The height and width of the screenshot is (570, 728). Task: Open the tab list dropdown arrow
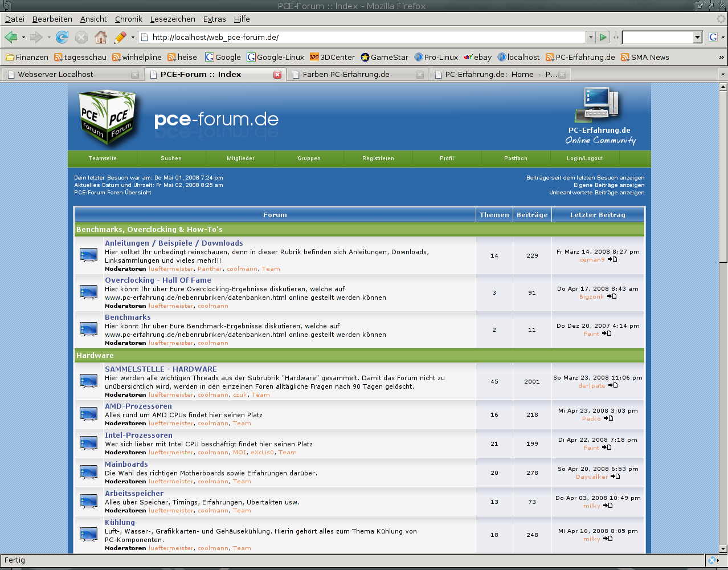pos(723,75)
